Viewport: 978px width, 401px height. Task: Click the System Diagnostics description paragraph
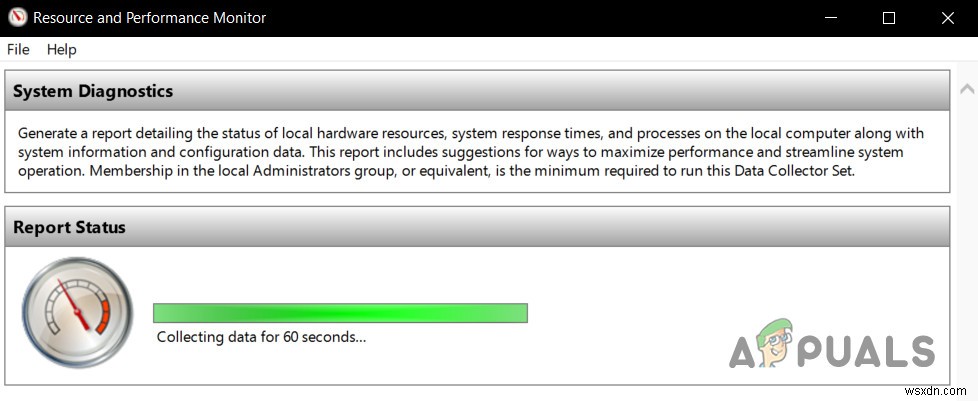click(470, 151)
